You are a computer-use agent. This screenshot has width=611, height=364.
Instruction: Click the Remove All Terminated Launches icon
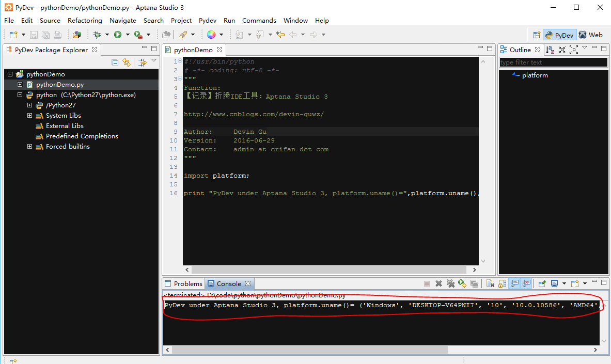click(x=450, y=283)
